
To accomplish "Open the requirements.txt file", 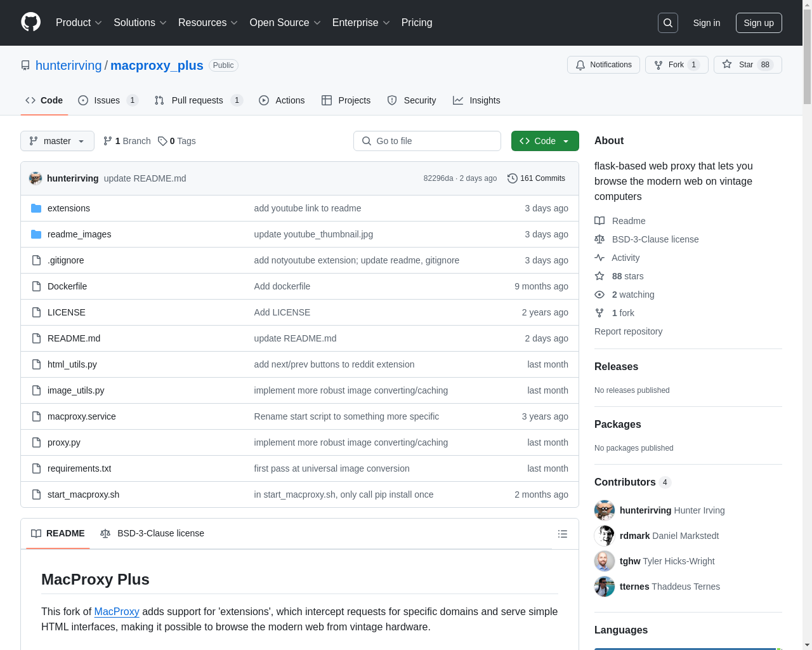I will coord(79,468).
